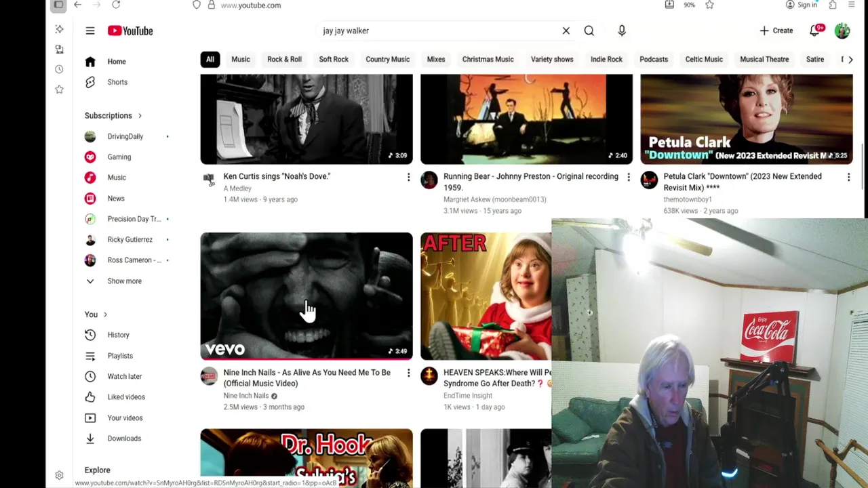868x488 pixels.
Task: Clear the search box with X icon
Action: pyautogui.click(x=566, y=30)
